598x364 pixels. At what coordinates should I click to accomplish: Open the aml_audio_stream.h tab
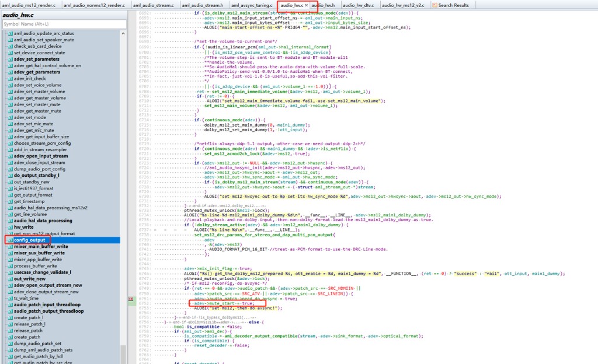(203, 5)
